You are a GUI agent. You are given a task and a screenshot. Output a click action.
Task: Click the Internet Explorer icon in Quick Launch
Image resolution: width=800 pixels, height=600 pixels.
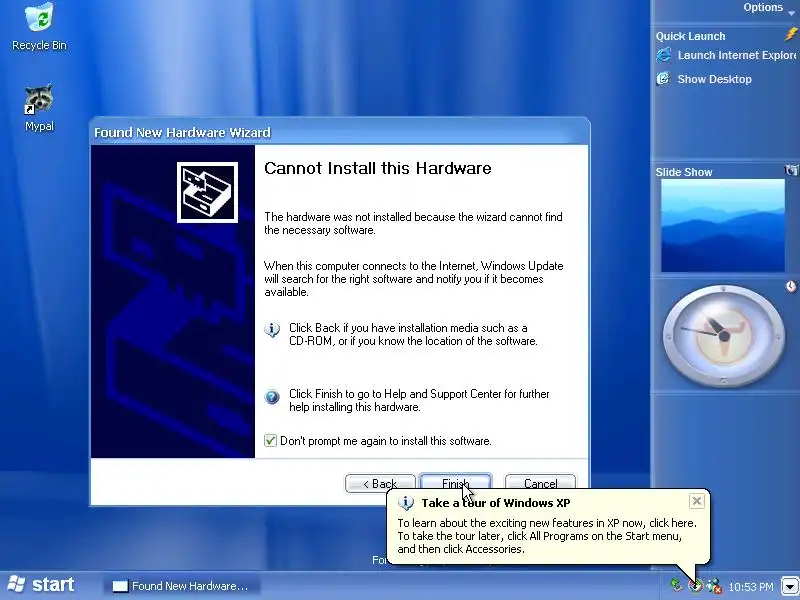664,55
